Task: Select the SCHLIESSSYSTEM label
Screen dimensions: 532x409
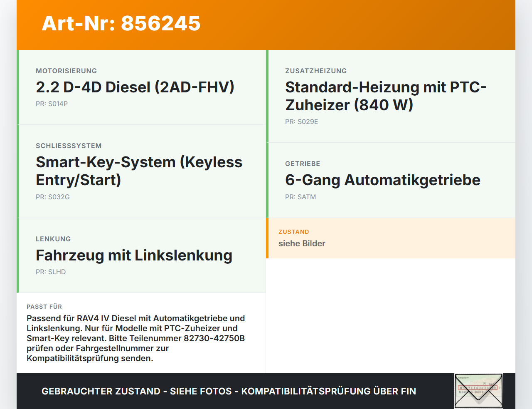Action: coord(69,146)
